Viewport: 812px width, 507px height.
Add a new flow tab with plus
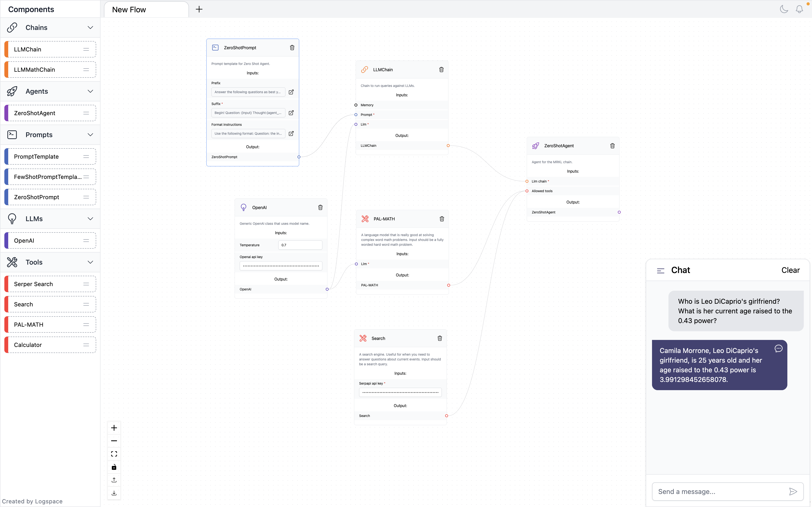pyautogui.click(x=199, y=9)
